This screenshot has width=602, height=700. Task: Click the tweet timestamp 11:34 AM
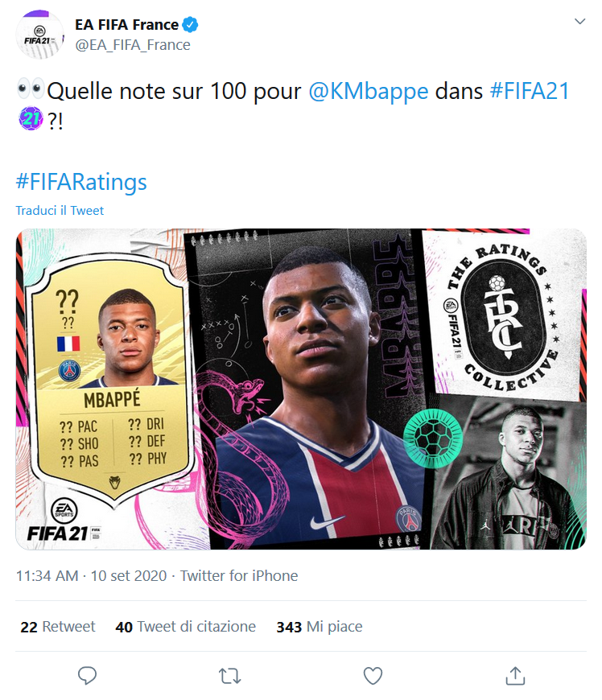[47, 575]
